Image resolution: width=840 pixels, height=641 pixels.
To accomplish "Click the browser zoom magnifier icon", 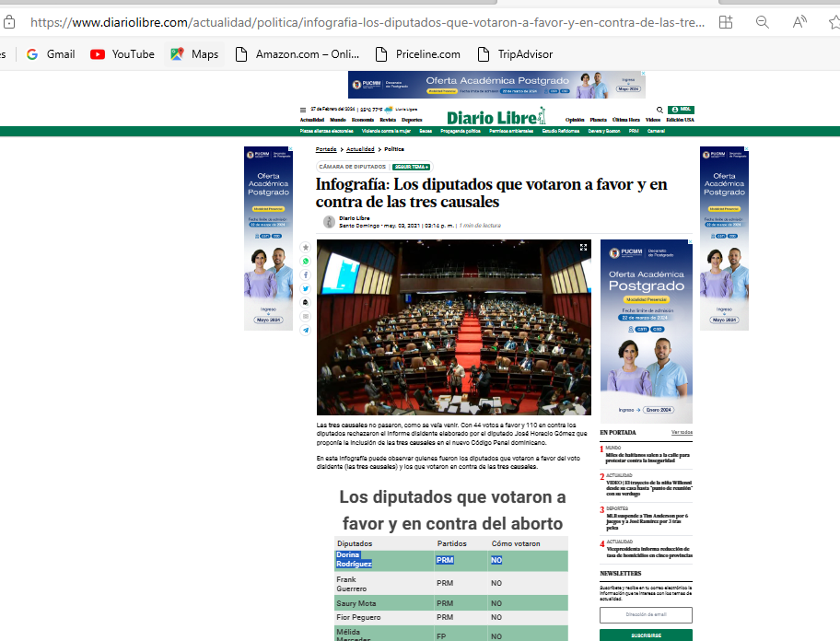I will pos(762,22).
